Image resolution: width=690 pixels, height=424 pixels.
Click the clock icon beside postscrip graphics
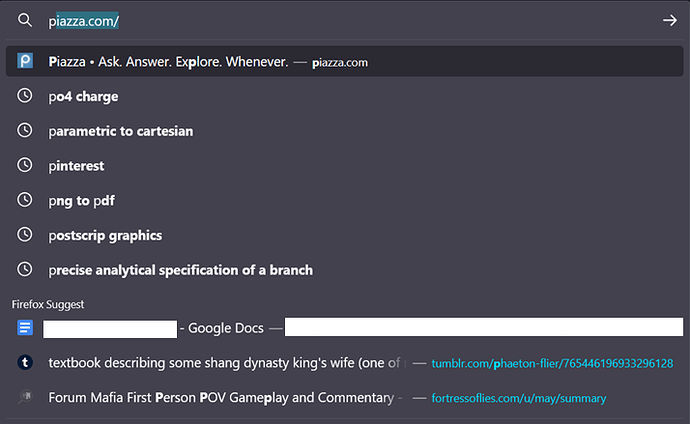tap(25, 234)
